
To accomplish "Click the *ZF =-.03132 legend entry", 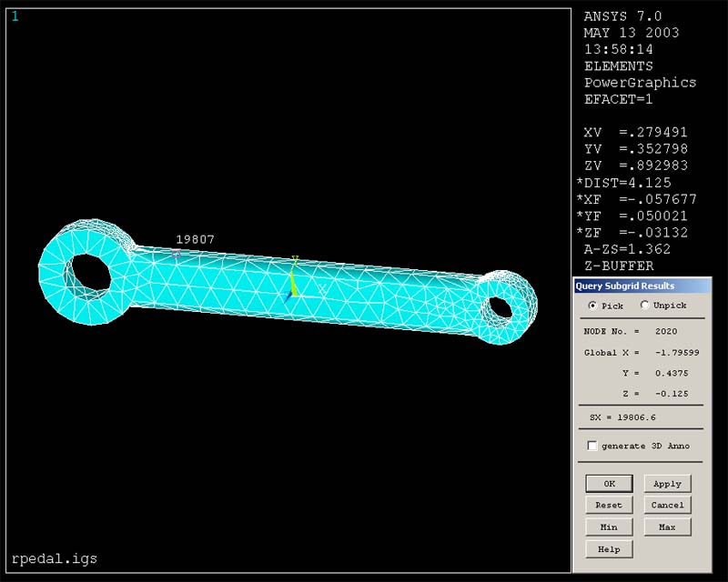I will point(632,233).
